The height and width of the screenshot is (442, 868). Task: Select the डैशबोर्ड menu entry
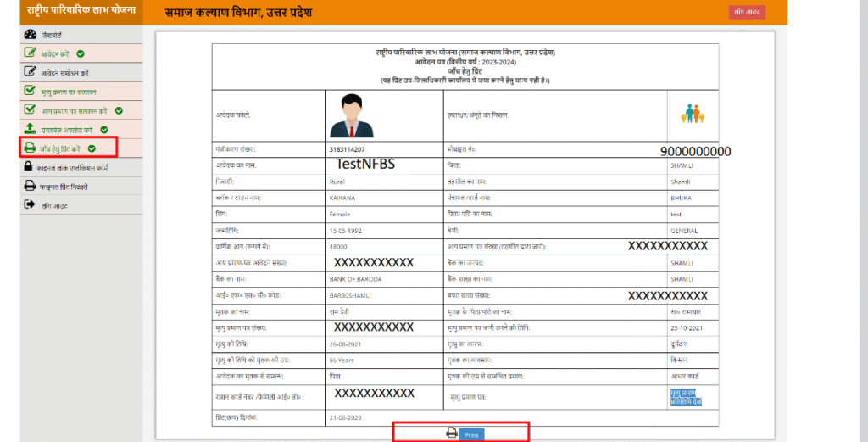pyautogui.click(x=51, y=35)
